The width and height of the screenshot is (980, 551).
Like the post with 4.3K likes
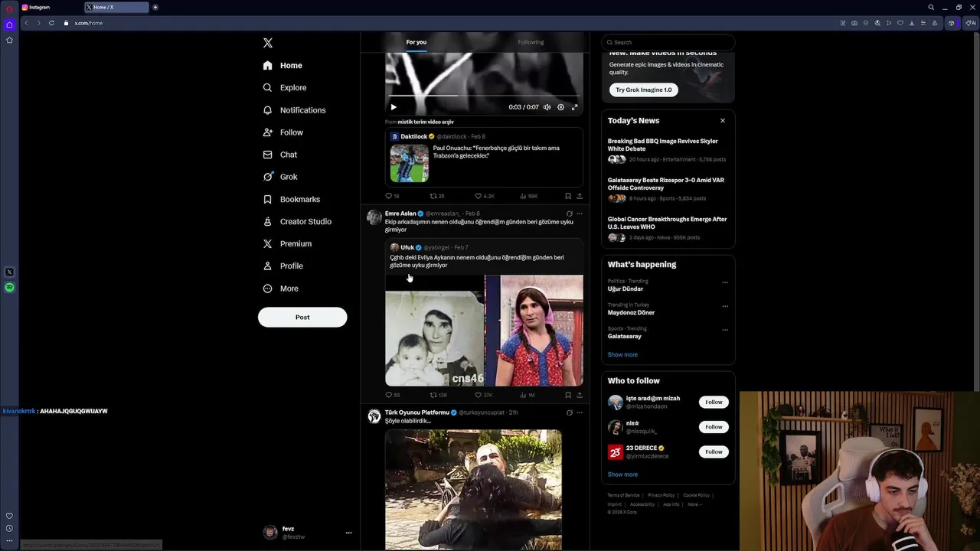click(x=484, y=196)
